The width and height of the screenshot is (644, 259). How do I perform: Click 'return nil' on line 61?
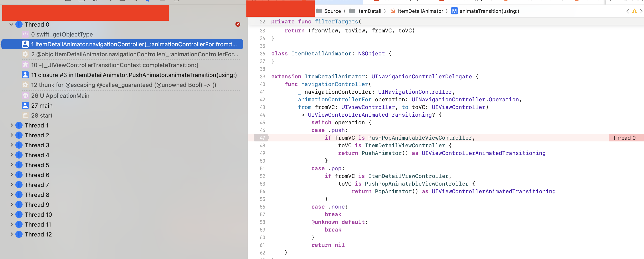coord(328,245)
